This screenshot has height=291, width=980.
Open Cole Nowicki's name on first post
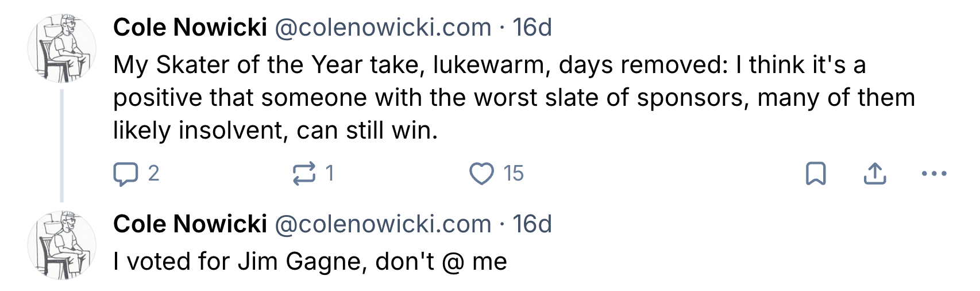(190, 28)
